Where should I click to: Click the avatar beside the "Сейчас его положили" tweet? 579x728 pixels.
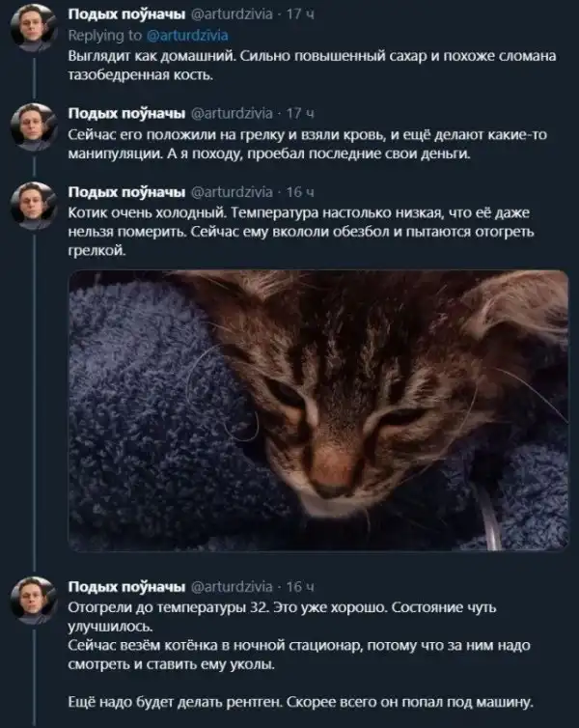(31, 126)
